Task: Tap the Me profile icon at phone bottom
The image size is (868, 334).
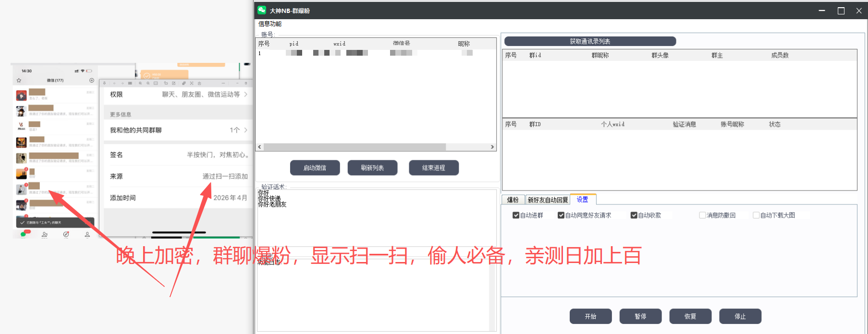Action: click(x=87, y=235)
